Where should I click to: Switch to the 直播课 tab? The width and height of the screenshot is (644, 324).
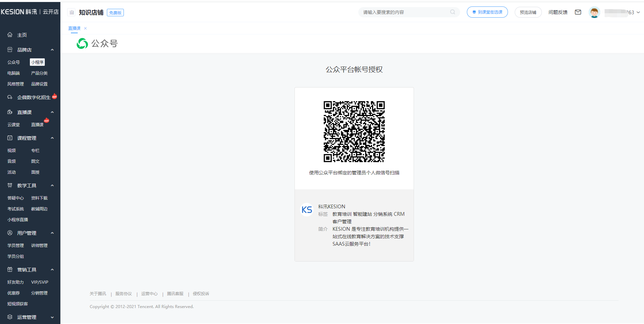tap(74, 28)
